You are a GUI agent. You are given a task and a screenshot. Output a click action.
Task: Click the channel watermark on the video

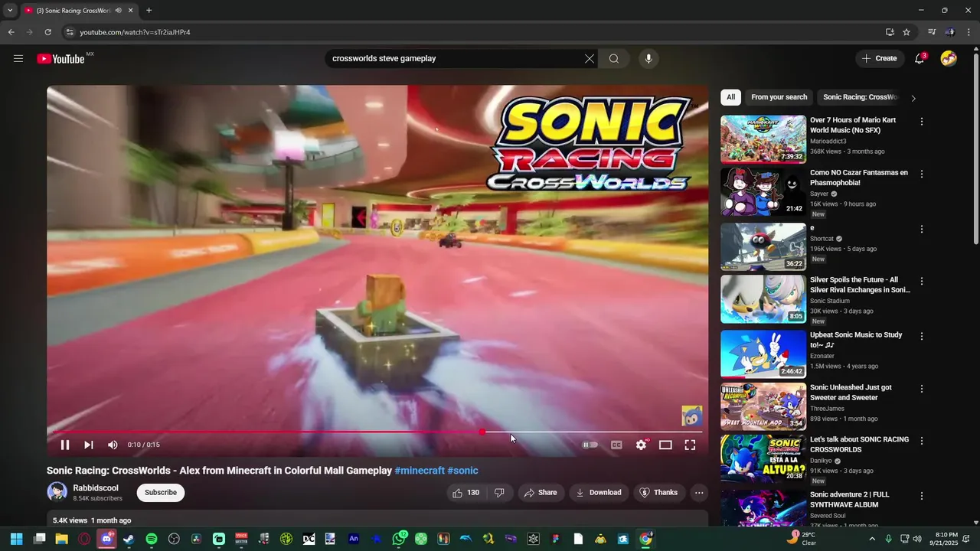(x=692, y=416)
